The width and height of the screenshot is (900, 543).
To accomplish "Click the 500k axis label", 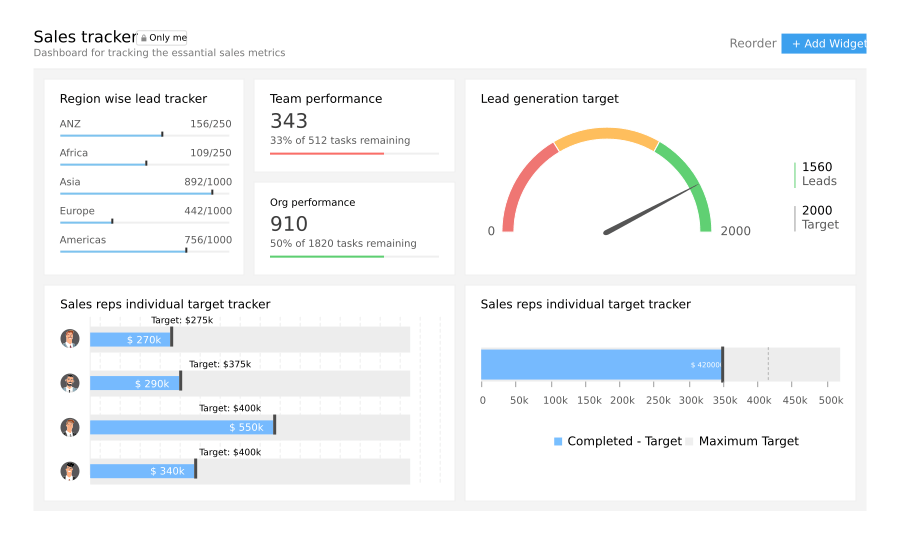I will tap(831, 401).
